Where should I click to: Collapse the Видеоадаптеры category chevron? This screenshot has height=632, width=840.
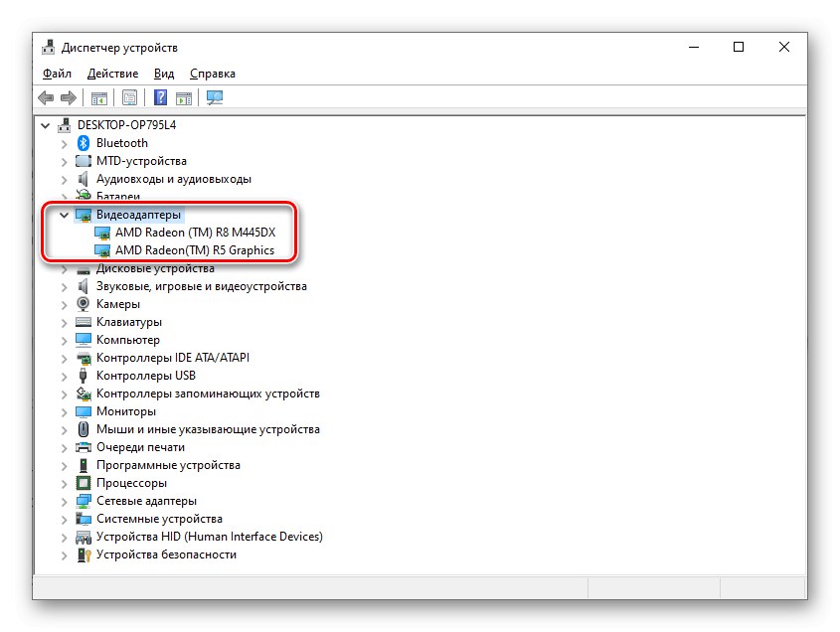pyautogui.click(x=65, y=216)
